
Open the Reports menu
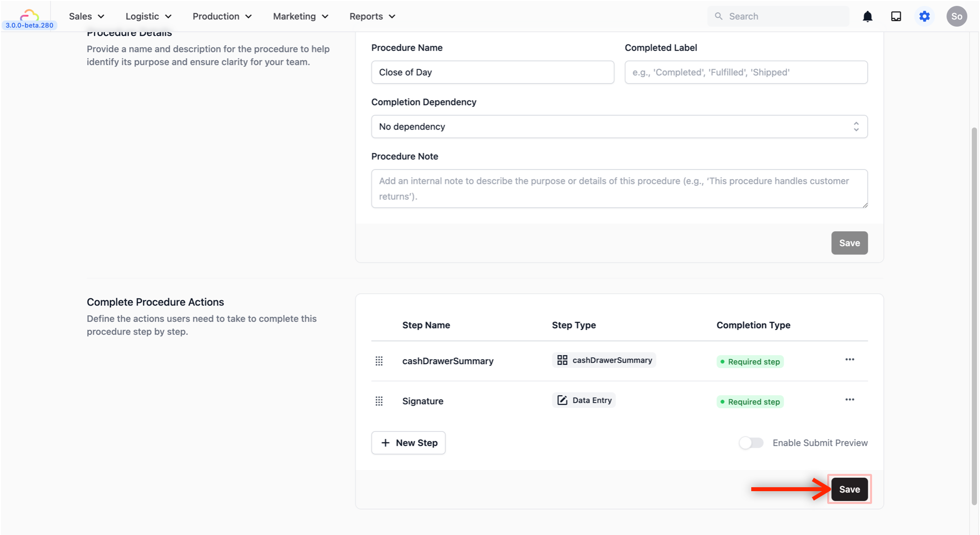(372, 16)
